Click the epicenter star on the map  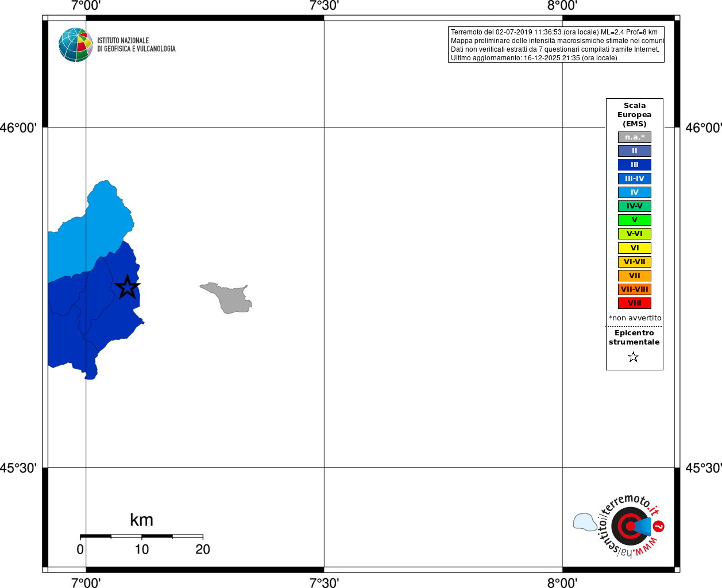(x=127, y=287)
